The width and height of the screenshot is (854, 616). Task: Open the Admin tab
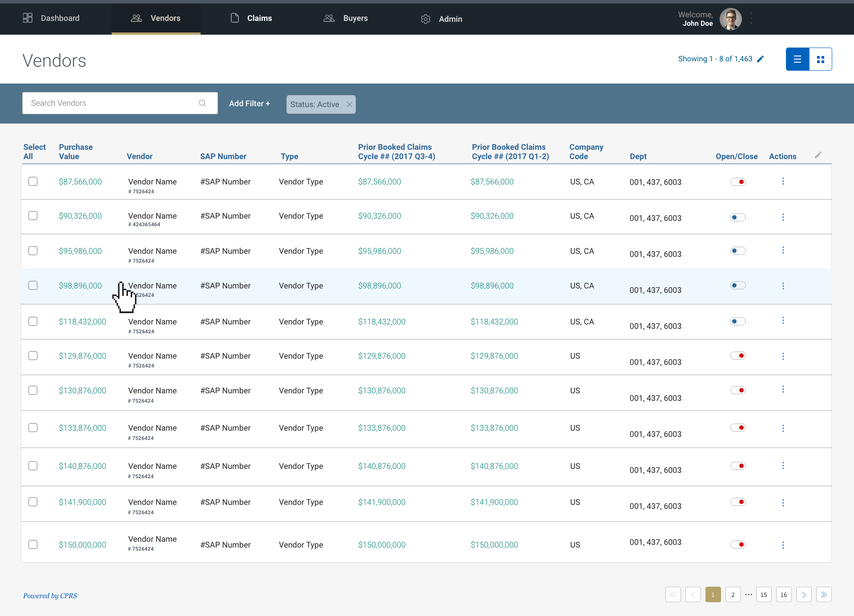coord(442,19)
